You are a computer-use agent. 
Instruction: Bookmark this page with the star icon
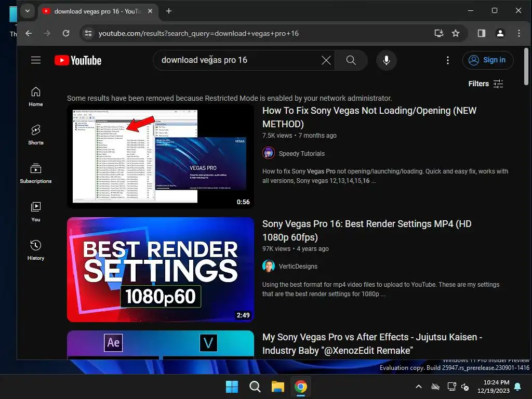tap(456, 33)
